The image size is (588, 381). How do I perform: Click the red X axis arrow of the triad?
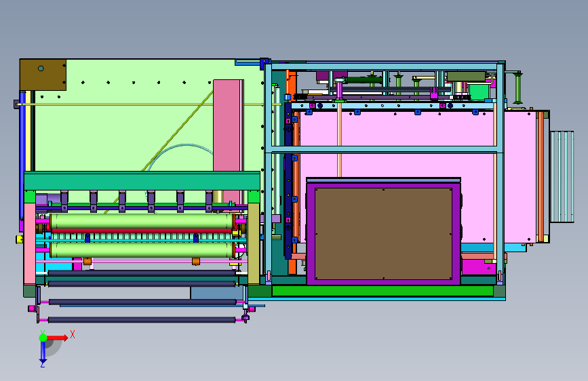(x=57, y=338)
